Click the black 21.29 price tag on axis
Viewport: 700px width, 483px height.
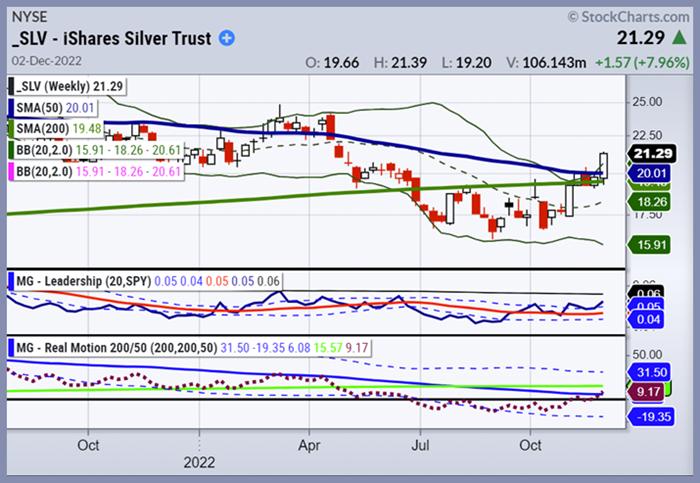[x=652, y=154]
